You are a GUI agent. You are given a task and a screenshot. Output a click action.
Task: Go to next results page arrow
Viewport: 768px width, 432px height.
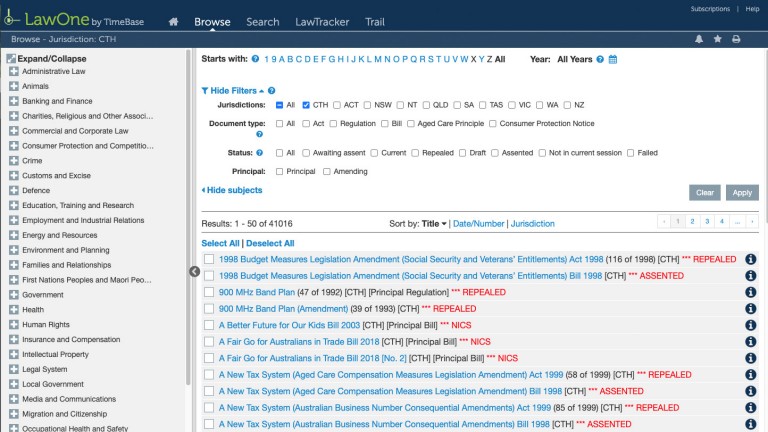pos(752,221)
